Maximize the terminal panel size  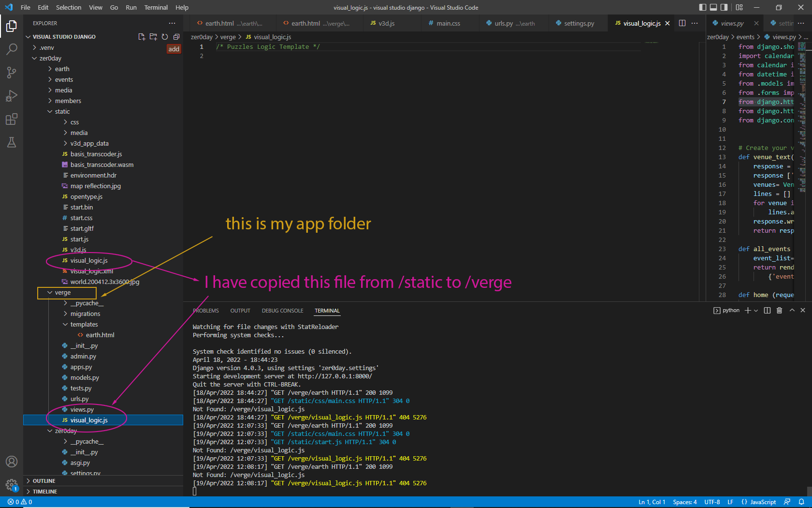click(x=792, y=311)
